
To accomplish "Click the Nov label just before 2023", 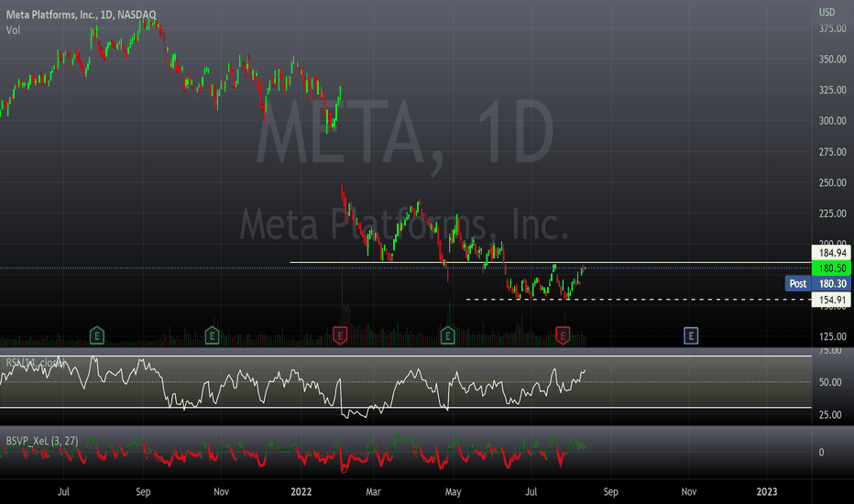I will tap(689, 491).
